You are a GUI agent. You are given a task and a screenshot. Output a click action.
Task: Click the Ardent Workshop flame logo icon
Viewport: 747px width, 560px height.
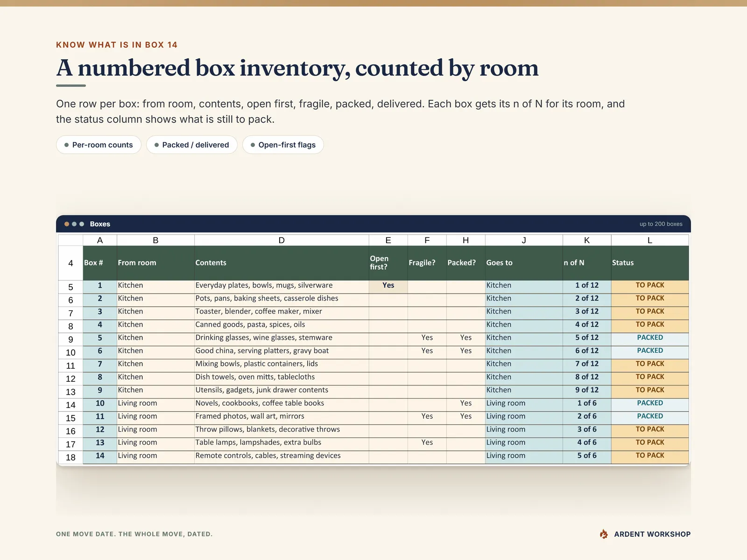tap(604, 534)
